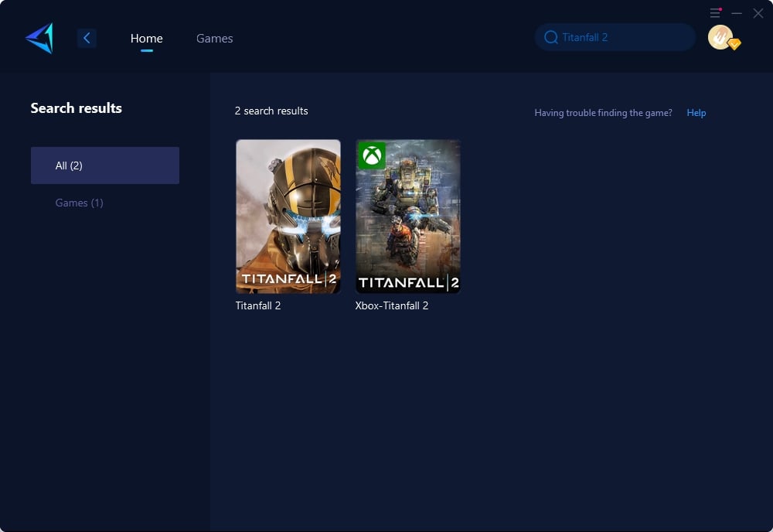Focus the Titanfall 2 search field
Screen dimensions: 773x532
615,37
